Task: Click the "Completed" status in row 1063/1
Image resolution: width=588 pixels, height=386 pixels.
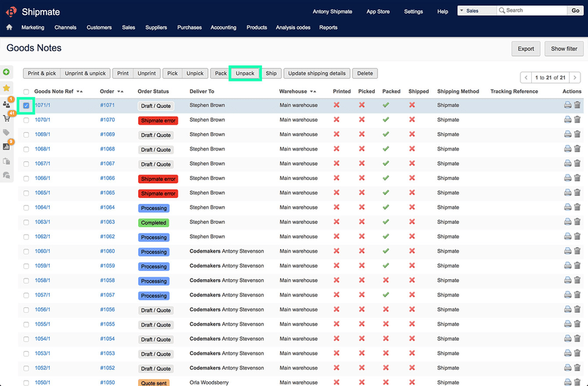Action: click(x=153, y=222)
